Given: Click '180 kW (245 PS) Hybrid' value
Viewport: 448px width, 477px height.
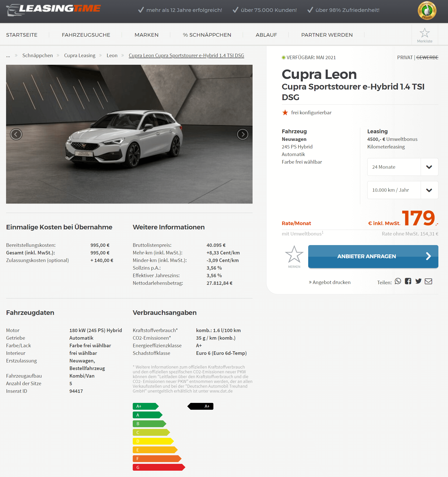Looking at the screenshot, I should [x=96, y=330].
